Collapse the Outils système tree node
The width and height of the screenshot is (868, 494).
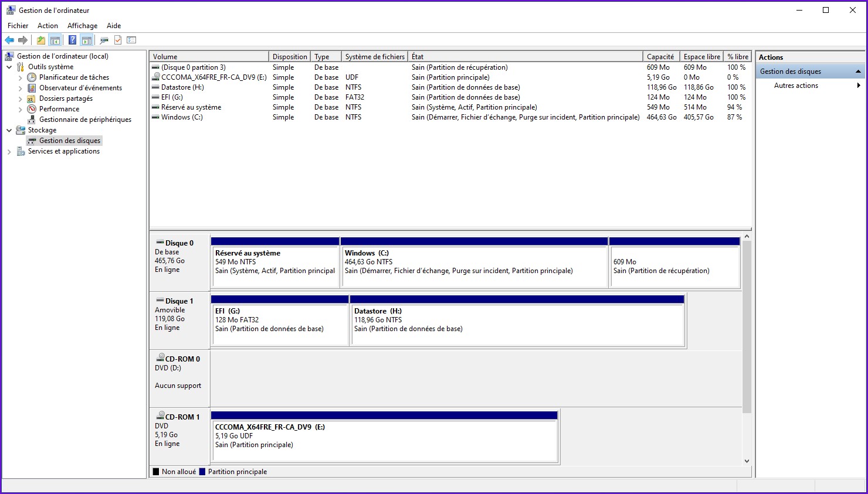(9, 67)
